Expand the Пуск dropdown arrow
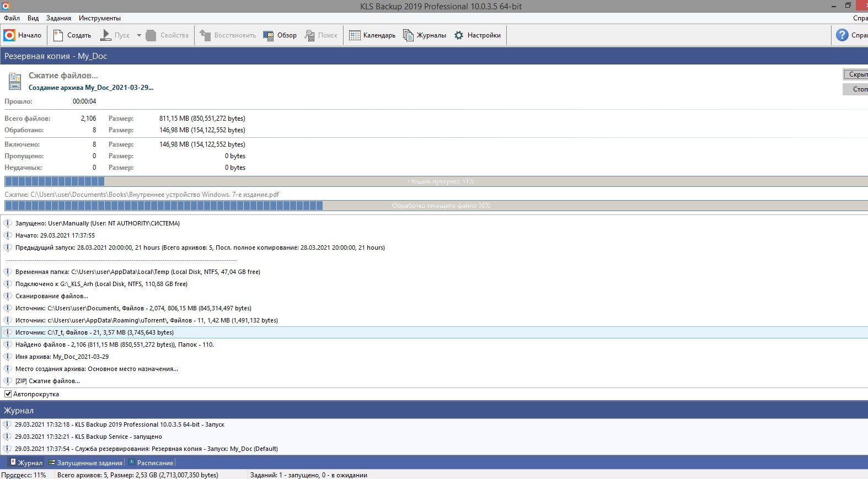This screenshot has width=868, height=479. tap(139, 35)
